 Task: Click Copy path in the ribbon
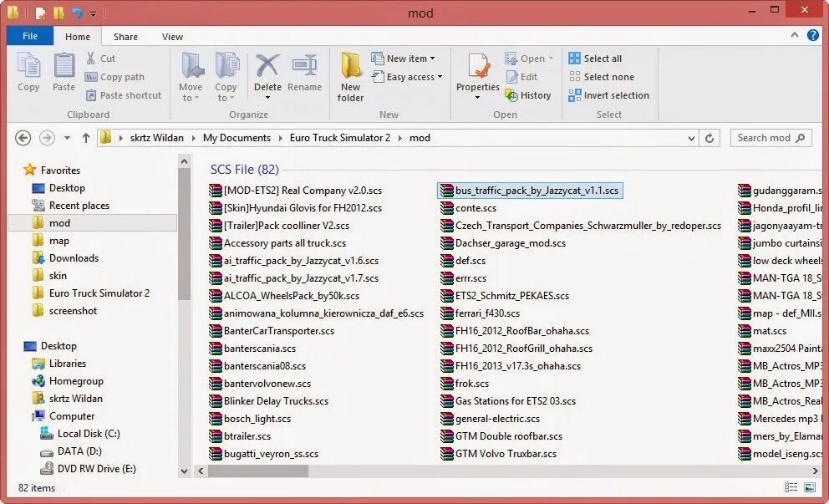114,77
